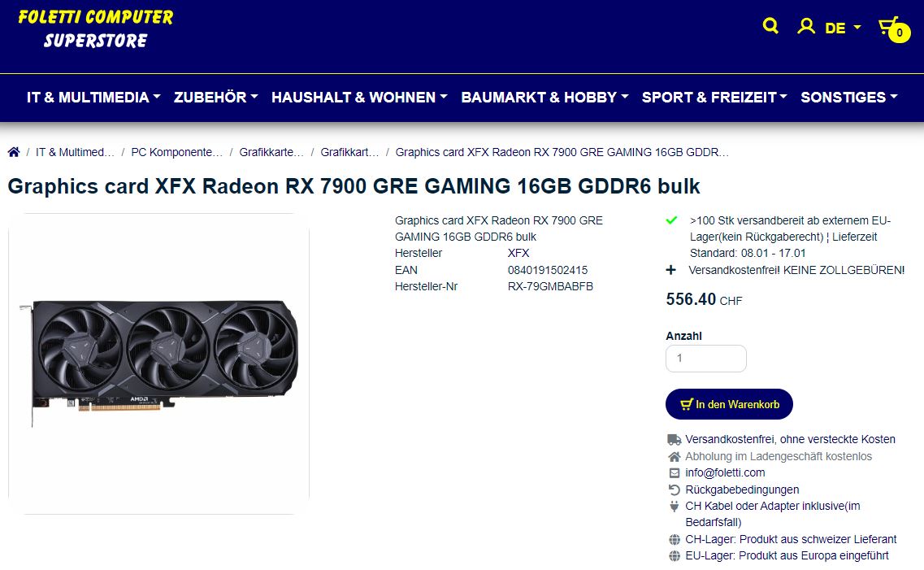The image size is (924, 570).
Task: Open the SPORT & FREIZEIT menu
Action: pyautogui.click(x=714, y=98)
